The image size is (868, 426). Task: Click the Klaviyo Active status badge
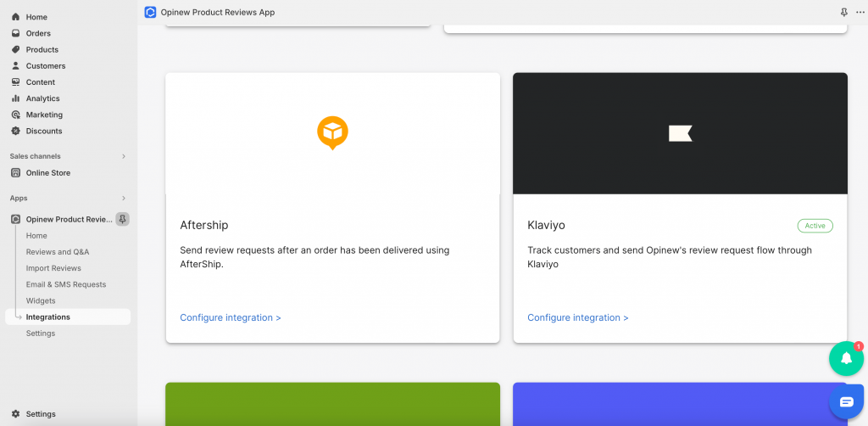click(x=815, y=226)
